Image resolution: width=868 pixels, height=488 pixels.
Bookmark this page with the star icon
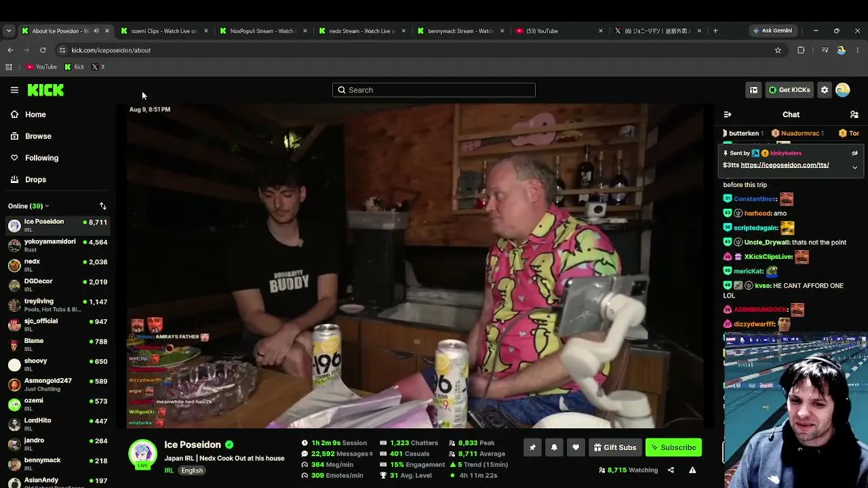point(778,50)
